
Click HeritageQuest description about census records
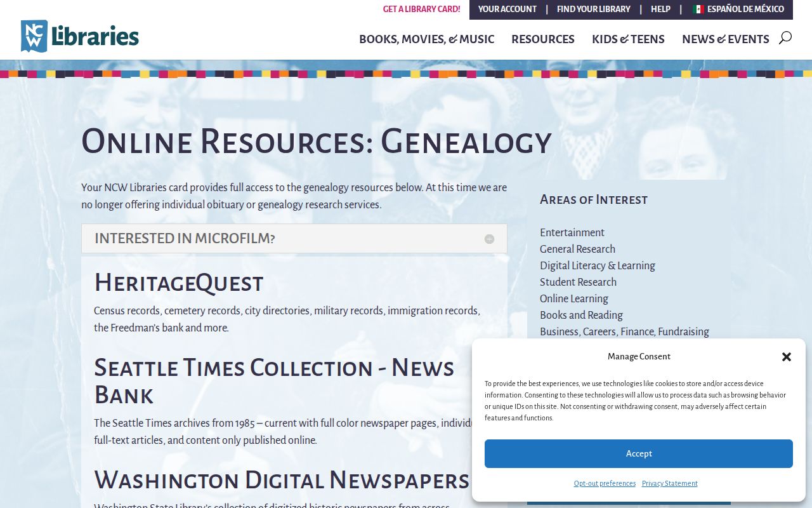pos(287,319)
